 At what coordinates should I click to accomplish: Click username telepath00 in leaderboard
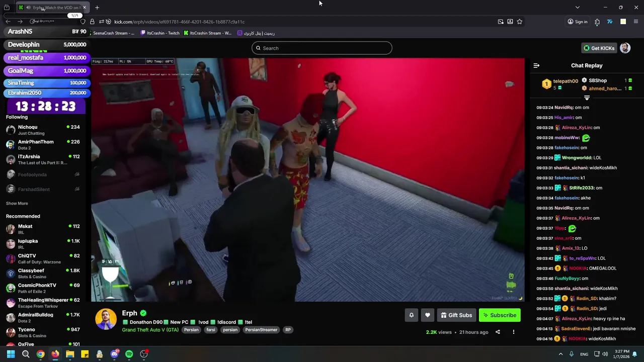[x=566, y=81]
